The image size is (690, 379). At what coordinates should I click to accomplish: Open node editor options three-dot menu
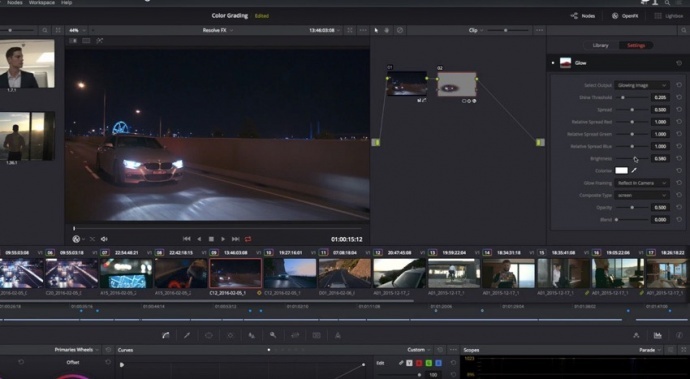point(540,30)
